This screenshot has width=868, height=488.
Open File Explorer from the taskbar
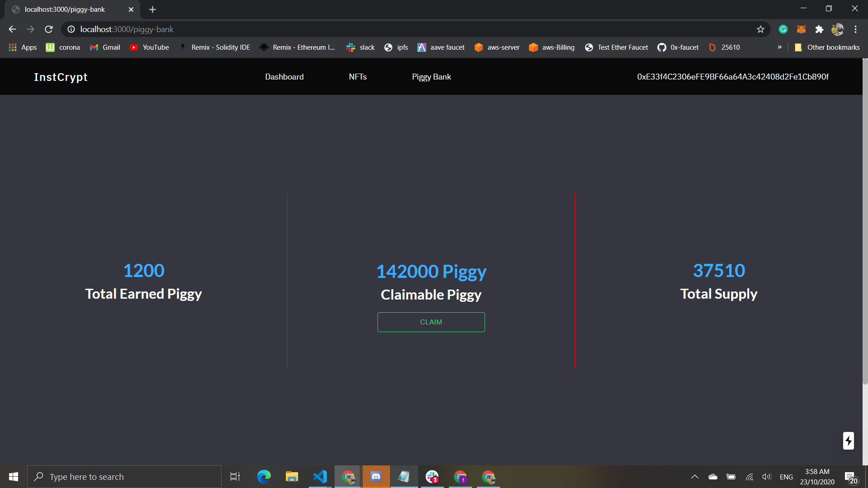(292, 477)
